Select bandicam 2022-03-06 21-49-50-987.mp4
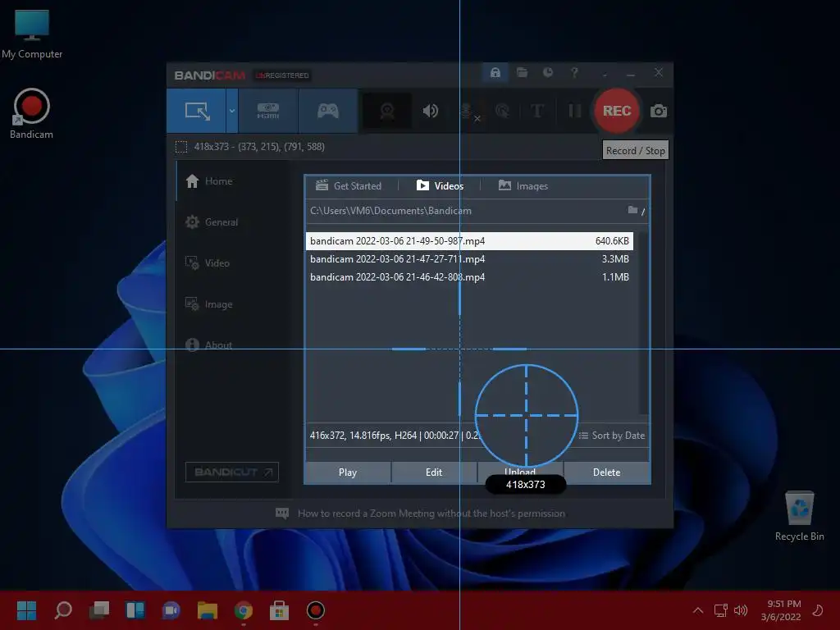 [x=469, y=241]
